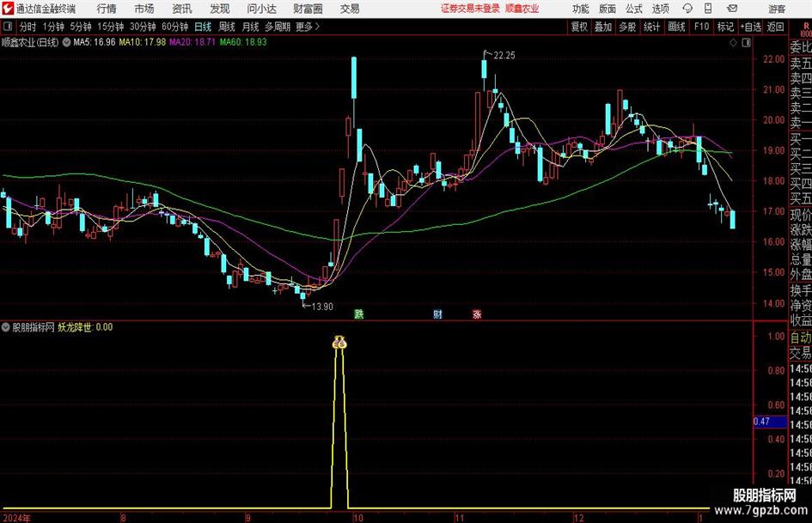Click the red 顺鑫农业 stock name in title bar
Image resolution: width=812 pixels, height=523 pixels.
pyautogui.click(x=522, y=9)
